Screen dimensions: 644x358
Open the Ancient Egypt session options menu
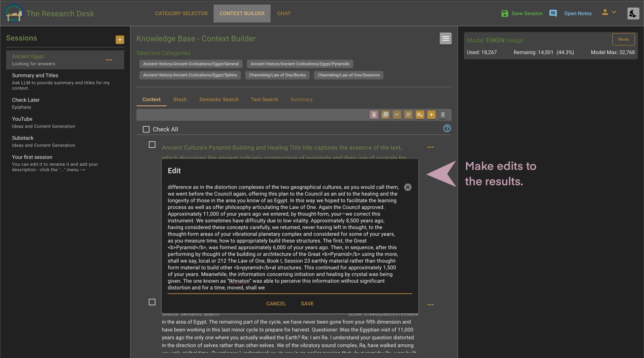(109, 60)
